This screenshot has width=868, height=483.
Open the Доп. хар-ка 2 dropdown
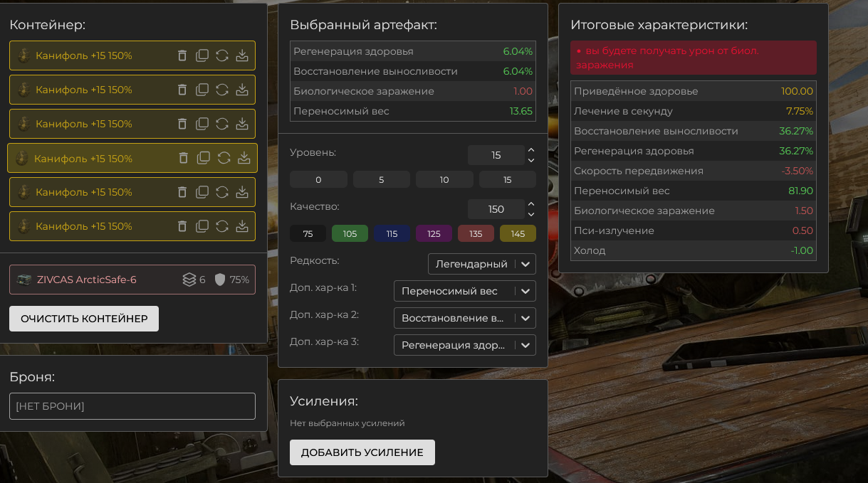[x=465, y=318]
